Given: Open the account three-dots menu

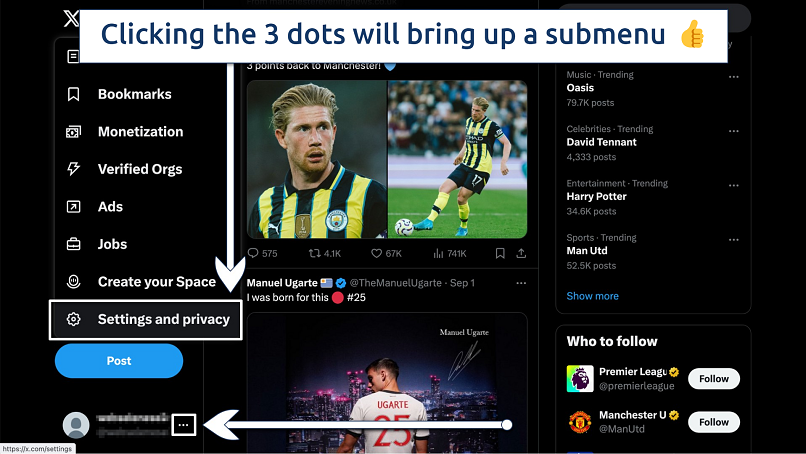Looking at the screenshot, I should [184, 425].
